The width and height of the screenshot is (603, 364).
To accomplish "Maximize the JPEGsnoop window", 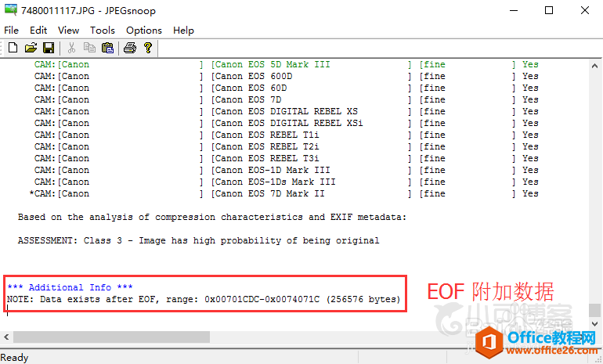I will tap(549, 10).
